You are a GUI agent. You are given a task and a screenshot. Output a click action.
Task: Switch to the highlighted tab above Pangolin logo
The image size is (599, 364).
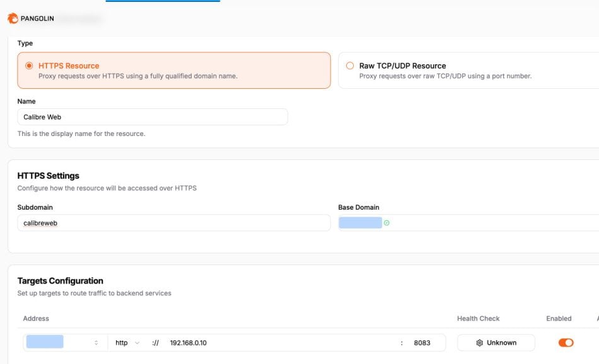click(x=163, y=3)
